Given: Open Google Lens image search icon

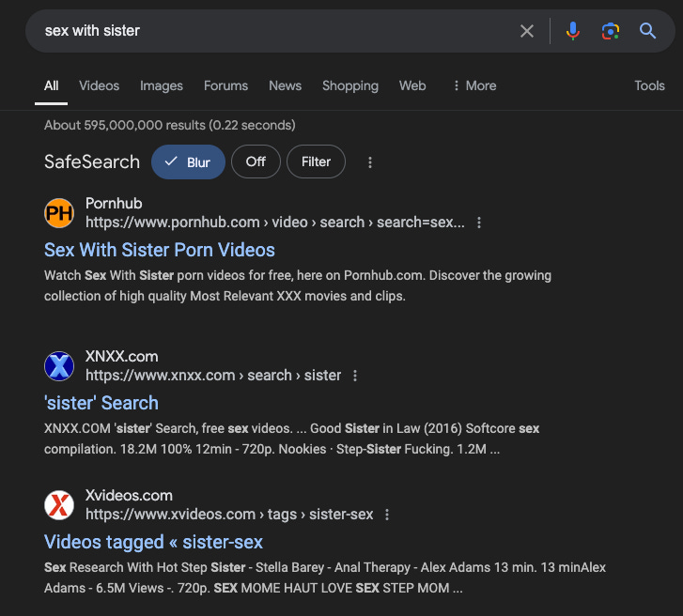Looking at the screenshot, I should point(611,31).
